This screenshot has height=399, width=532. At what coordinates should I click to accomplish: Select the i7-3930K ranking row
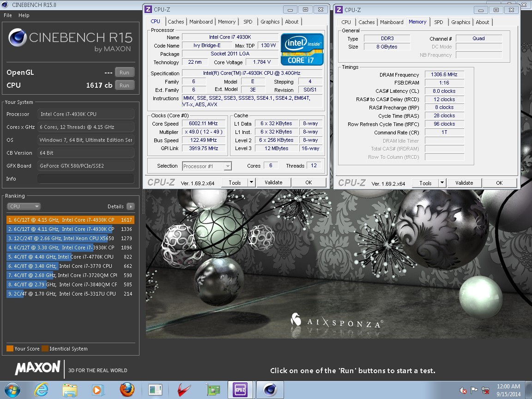point(70,248)
